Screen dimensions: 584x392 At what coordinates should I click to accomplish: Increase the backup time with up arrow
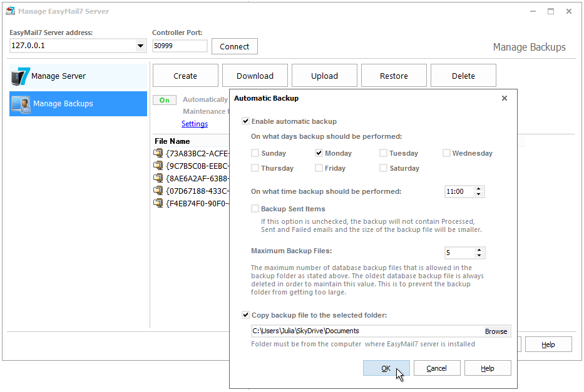[479, 189]
